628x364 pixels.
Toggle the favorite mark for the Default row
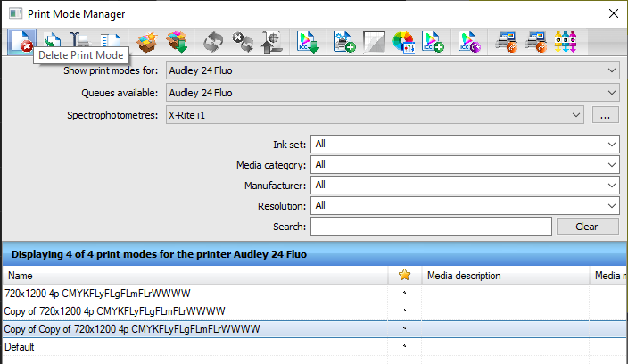click(404, 346)
